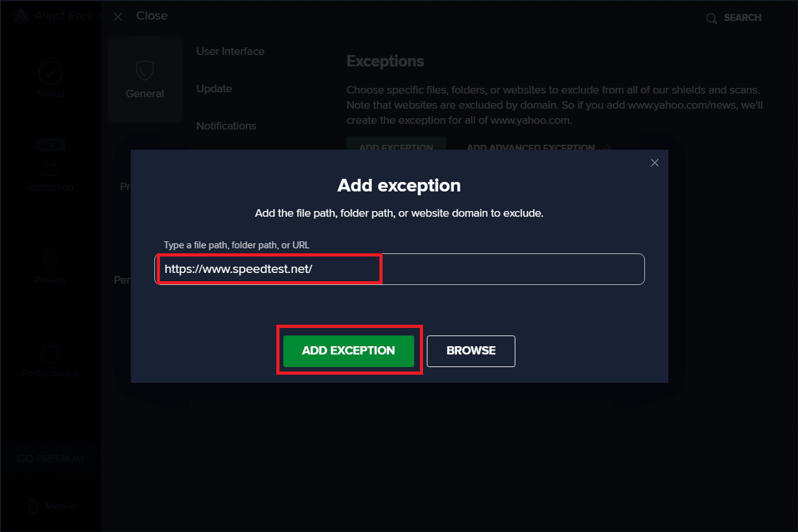Open the Mobile phone icon

click(34, 506)
